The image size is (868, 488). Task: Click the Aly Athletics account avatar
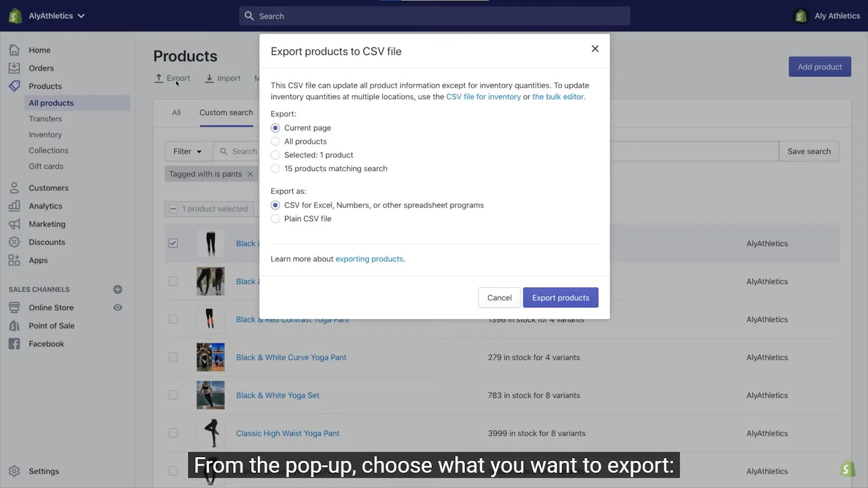801,16
